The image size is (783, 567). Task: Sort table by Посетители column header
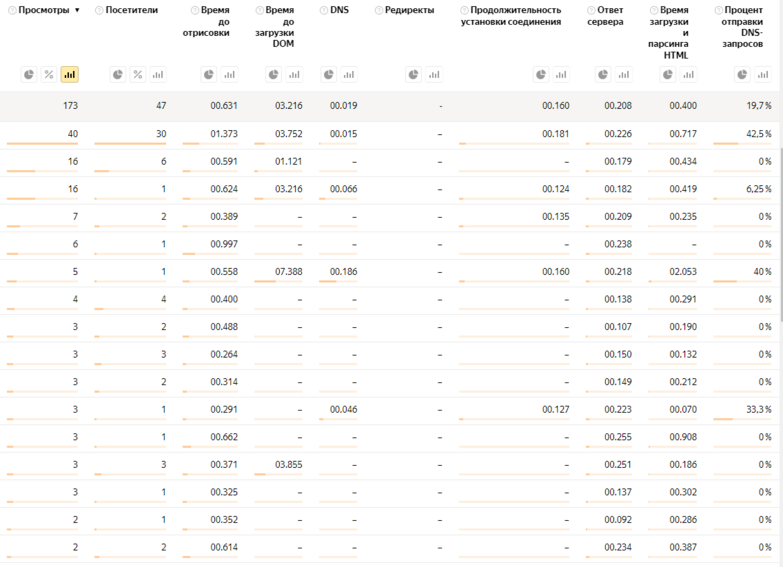(x=131, y=10)
